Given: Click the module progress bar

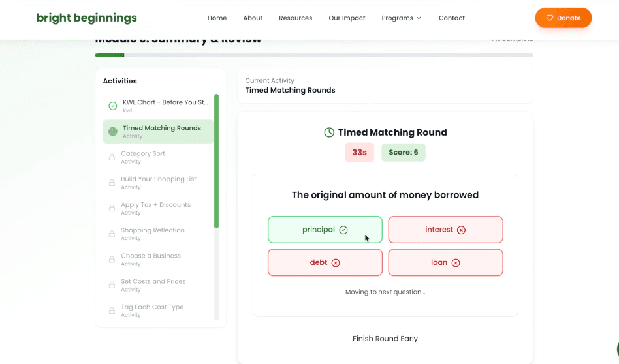Looking at the screenshot, I should [x=313, y=55].
